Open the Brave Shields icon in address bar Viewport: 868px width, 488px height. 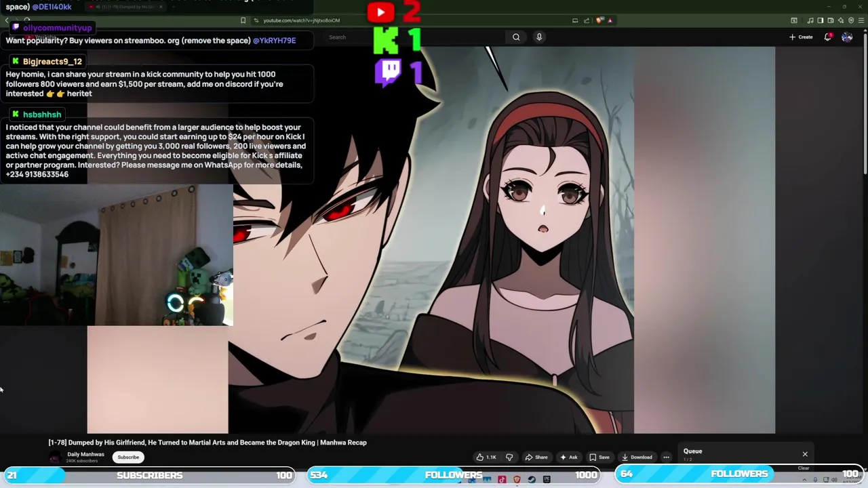click(599, 20)
